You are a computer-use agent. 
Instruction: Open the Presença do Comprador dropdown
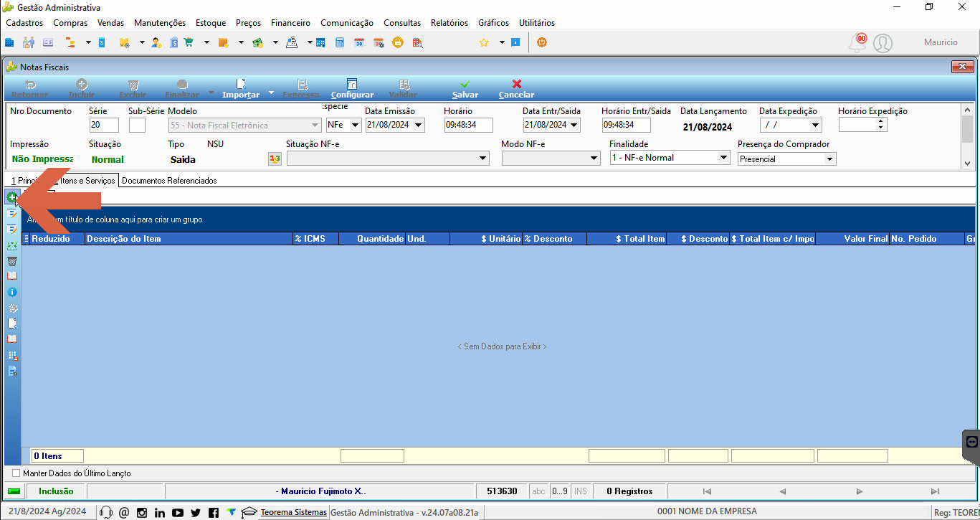pyautogui.click(x=829, y=159)
